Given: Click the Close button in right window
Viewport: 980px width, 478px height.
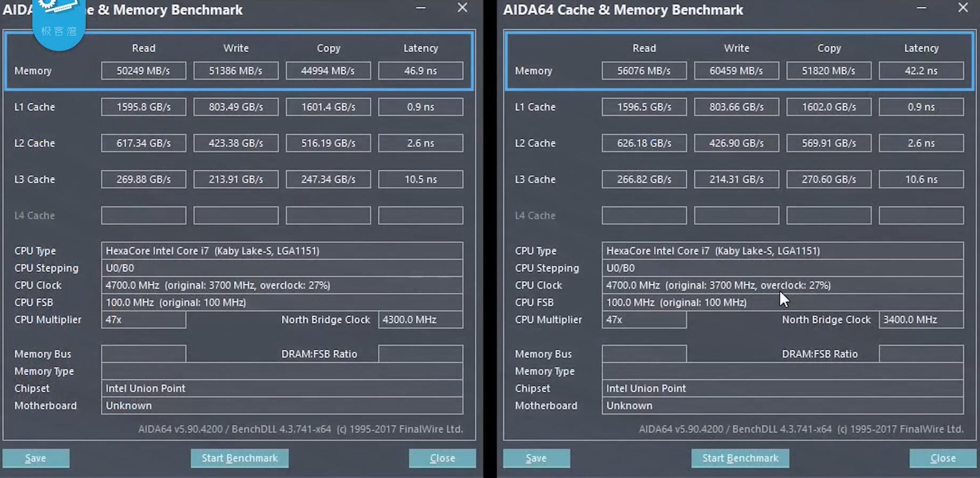Looking at the screenshot, I should pyautogui.click(x=943, y=458).
